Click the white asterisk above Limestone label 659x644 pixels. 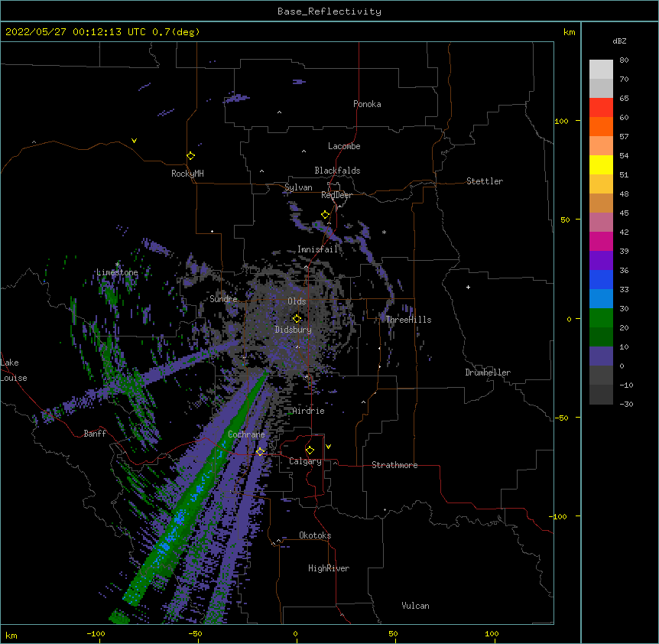click(x=117, y=265)
